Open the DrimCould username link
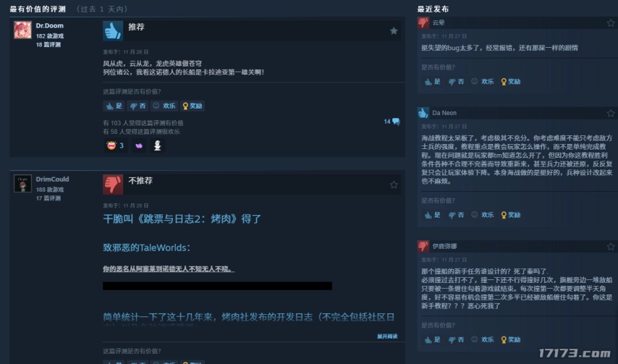This screenshot has height=364, width=618. coord(52,179)
